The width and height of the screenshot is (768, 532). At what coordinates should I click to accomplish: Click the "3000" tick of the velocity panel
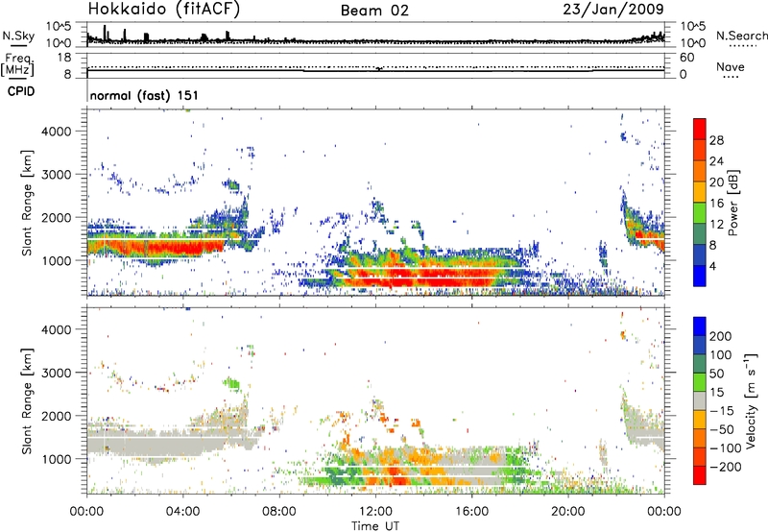point(56,373)
